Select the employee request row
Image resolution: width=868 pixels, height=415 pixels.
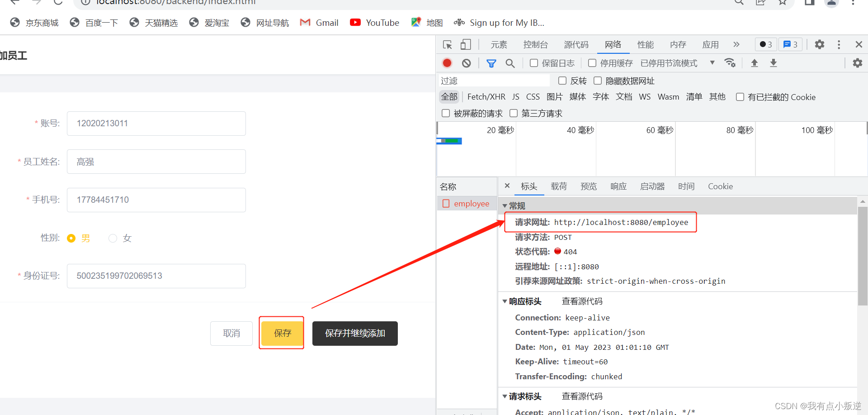point(467,204)
